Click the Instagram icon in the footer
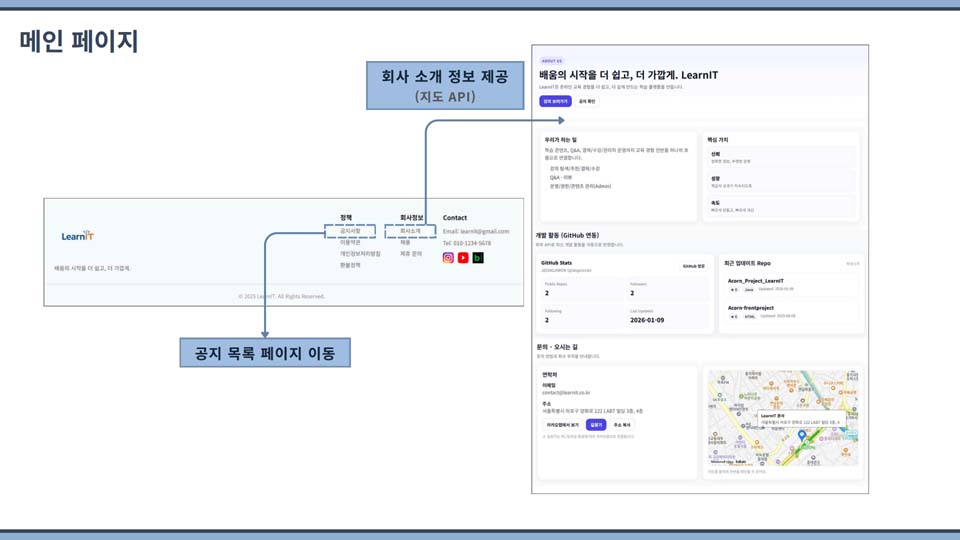The height and width of the screenshot is (540, 960). (x=448, y=258)
